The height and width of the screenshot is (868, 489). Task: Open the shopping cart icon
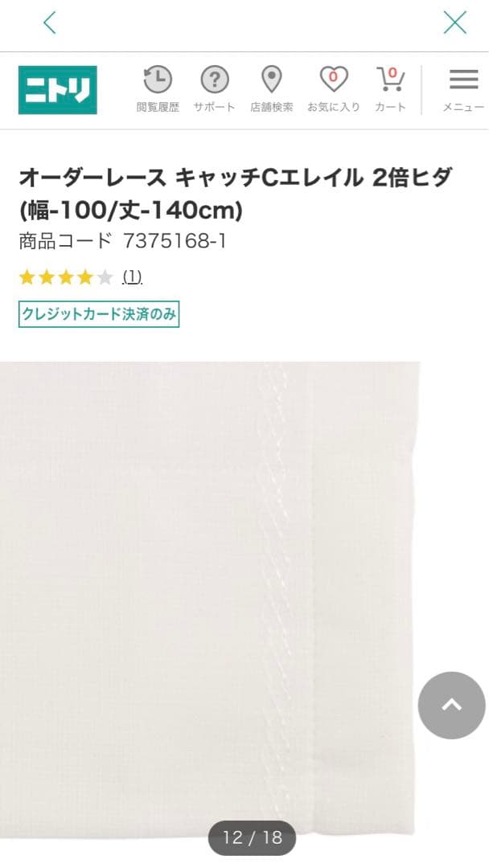tap(390, 80)
